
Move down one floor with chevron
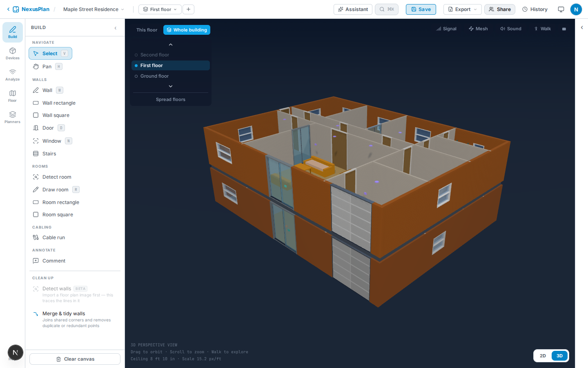tap(171, 86)
